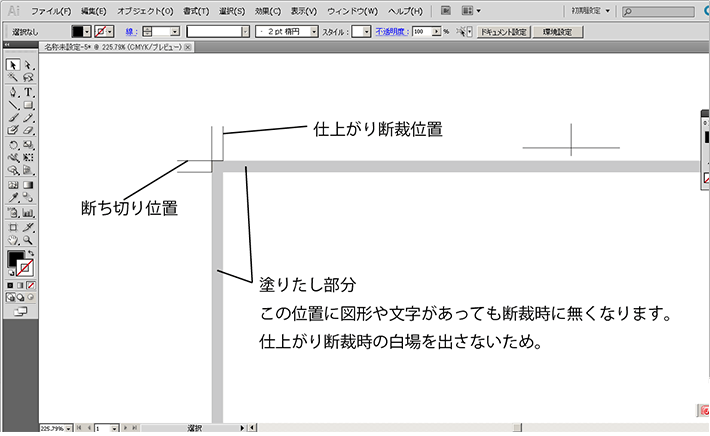Toggle the None fill mode button
Viewport: 710px width, 436px height.
pos(31,285)
